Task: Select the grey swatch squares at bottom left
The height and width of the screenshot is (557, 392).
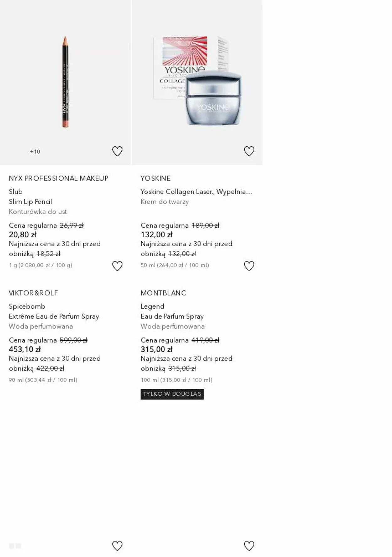Action: [15, 546]
